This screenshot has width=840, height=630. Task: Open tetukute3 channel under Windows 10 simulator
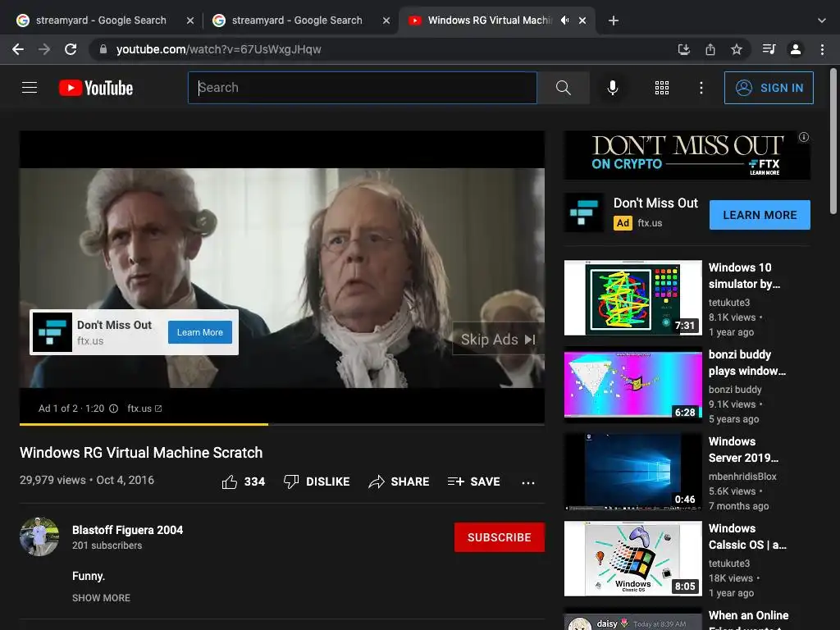pyautogui.click(x=729, y=302)
